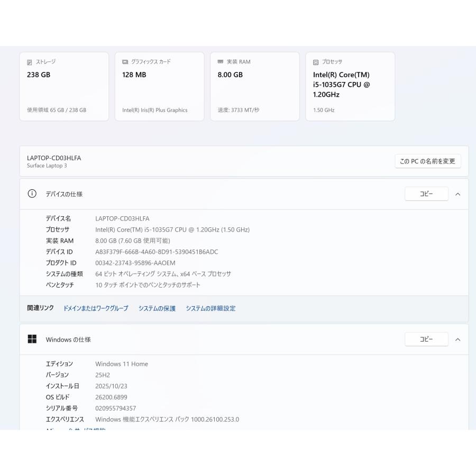This screenshot has height=476, width=476.
Task: Select 10 タッチ ポイント pen and touch value
Action: pyautogui.click(x=148, y=285)
